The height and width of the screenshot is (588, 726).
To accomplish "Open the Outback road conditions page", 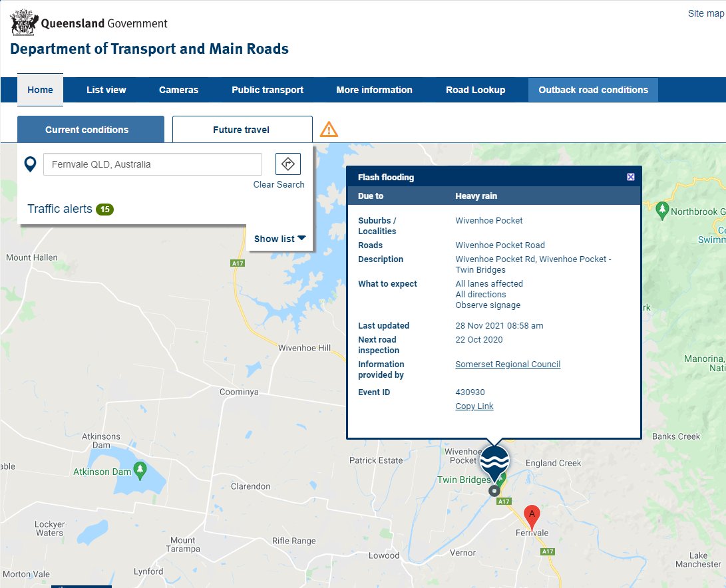I will 592,90.
